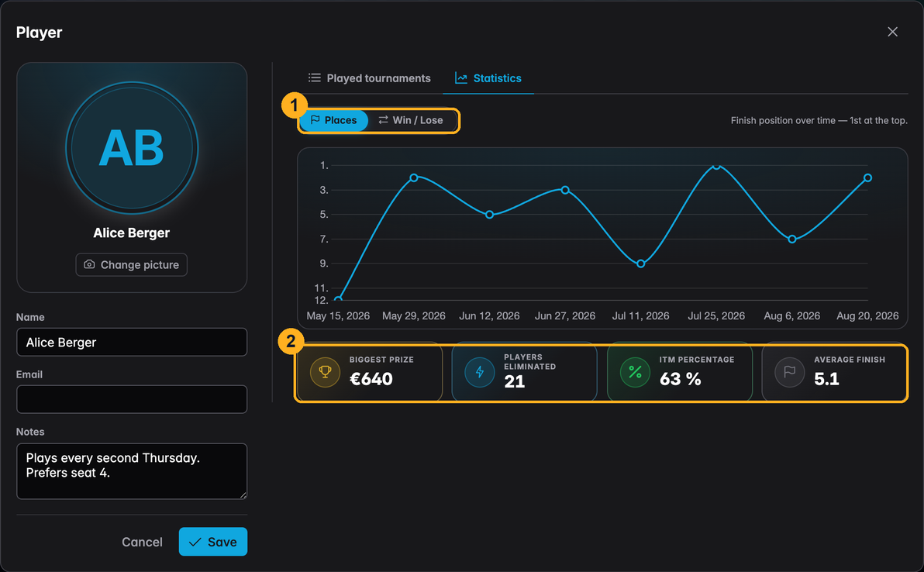924x572 pixels.
Task: Click the chart icon beside Statistics
Action: coord(460,78)
